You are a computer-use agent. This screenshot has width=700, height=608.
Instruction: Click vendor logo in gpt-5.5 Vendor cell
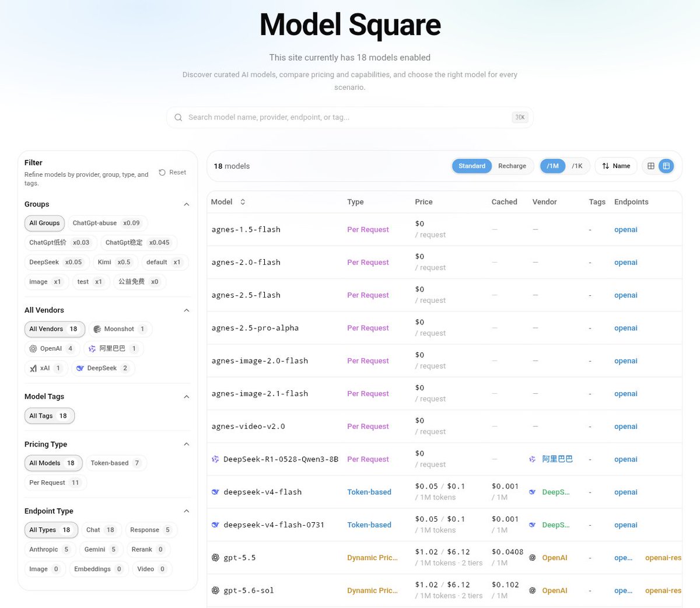[532, 557]
